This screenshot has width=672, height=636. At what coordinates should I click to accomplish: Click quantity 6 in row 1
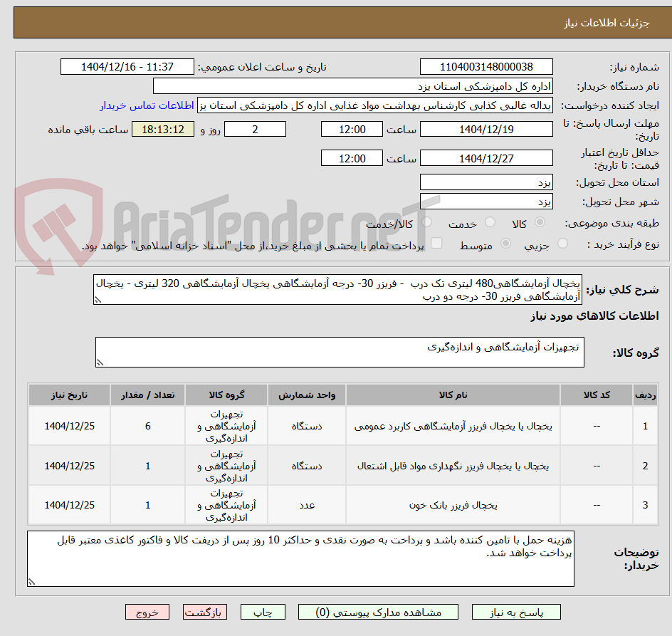click(x=148, y=427)
